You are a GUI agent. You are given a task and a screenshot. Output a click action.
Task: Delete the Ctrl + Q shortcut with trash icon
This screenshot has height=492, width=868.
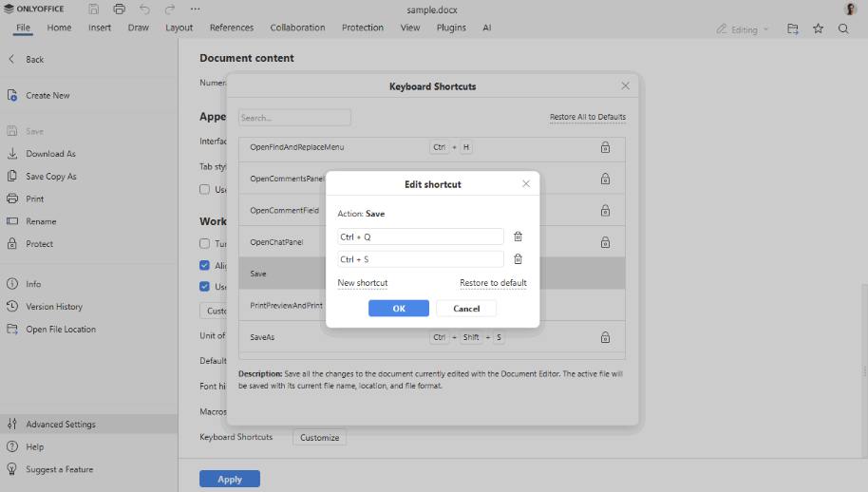pyautogui.click(x=519, y=237)
